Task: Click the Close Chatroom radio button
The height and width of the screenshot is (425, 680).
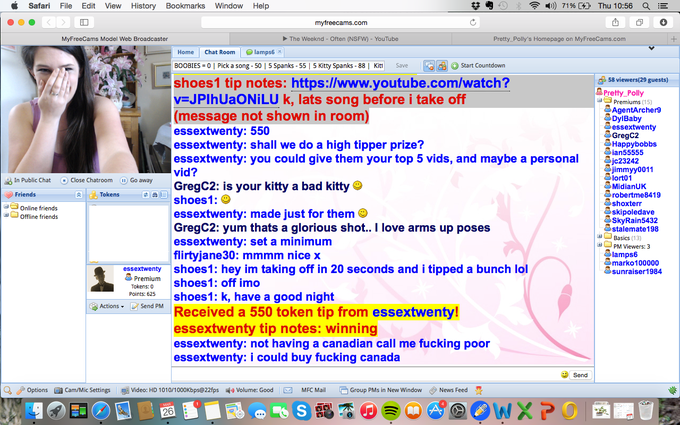Action: point(64,180)
